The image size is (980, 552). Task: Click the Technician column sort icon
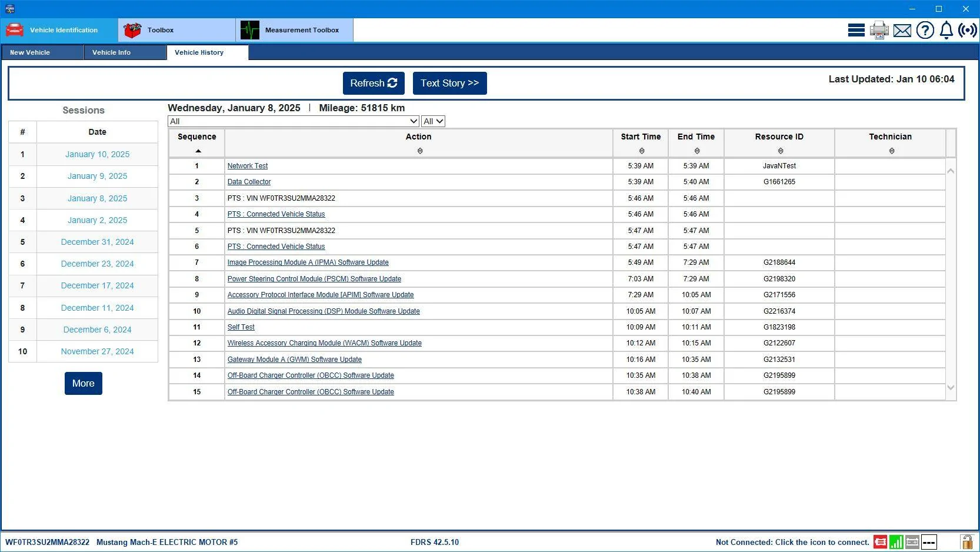tap(892, 151)
